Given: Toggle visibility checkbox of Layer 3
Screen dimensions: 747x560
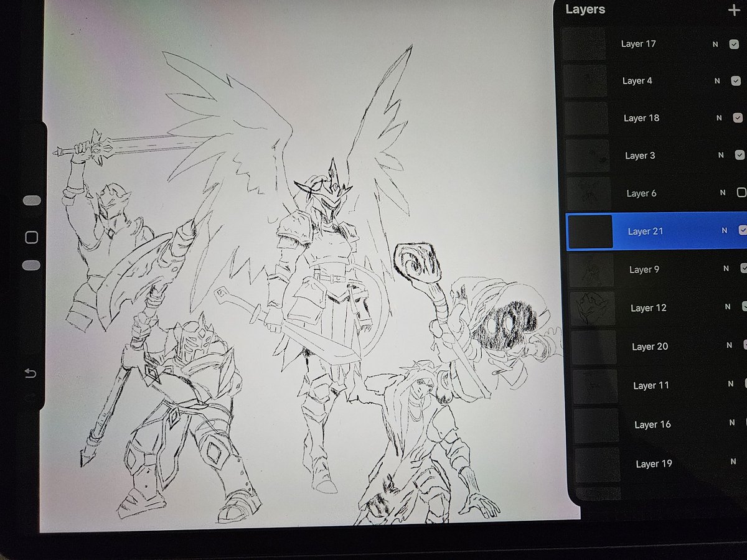Looking at the screenshot, I should tap(740, 155).
